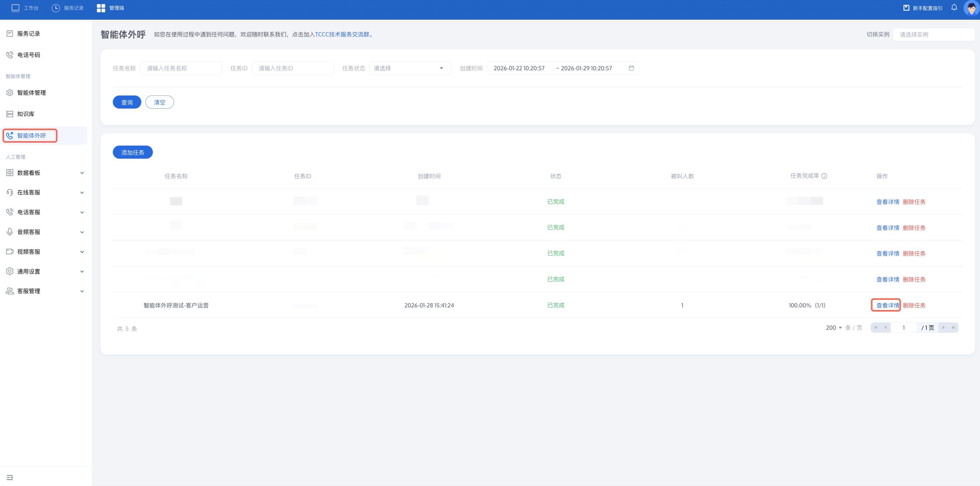Go to first page arrow in pagination

[x=875, y=327]
